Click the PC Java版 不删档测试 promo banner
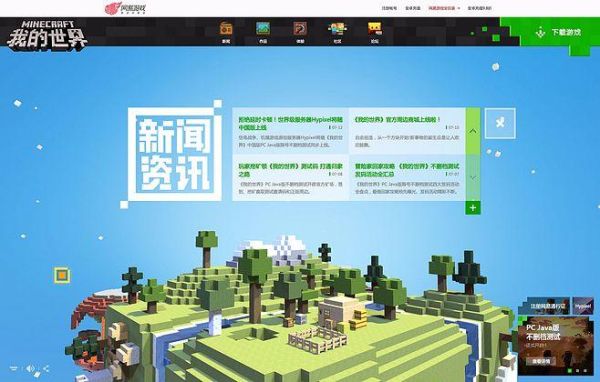600x382 pixels. point(556,345)
